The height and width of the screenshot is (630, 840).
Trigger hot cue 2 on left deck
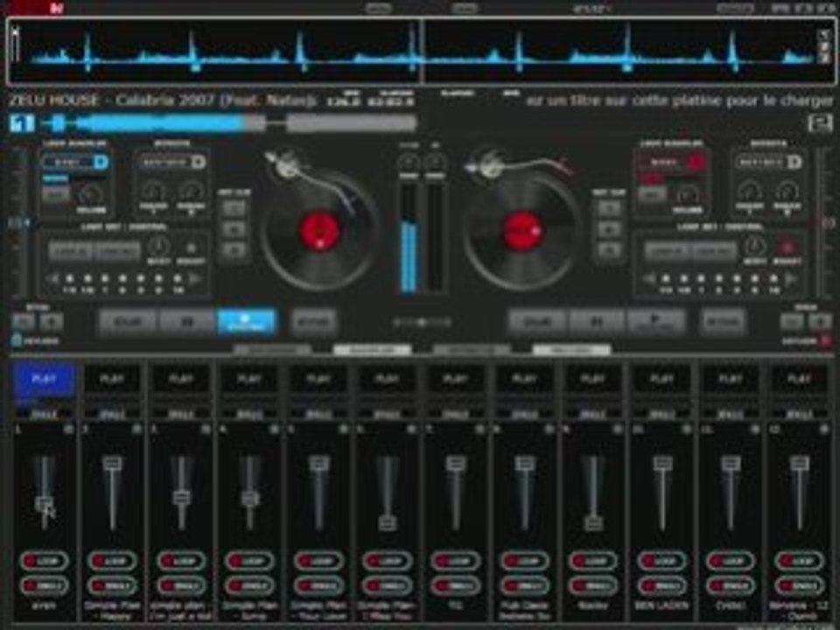[x=234, y=229]
